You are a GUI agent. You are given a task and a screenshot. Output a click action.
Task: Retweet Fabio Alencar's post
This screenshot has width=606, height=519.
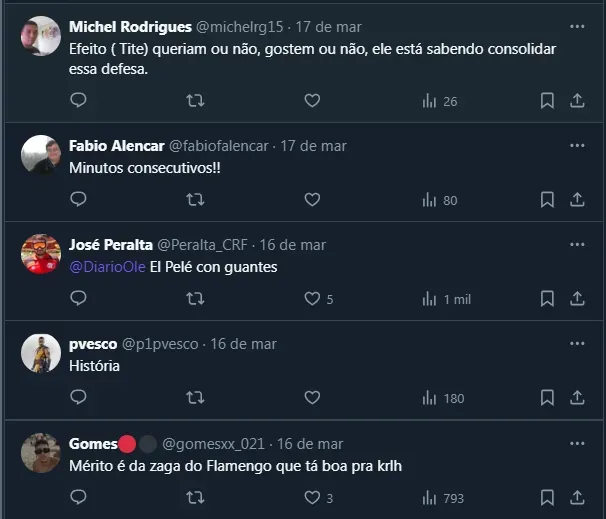click(x=196, y=200)
